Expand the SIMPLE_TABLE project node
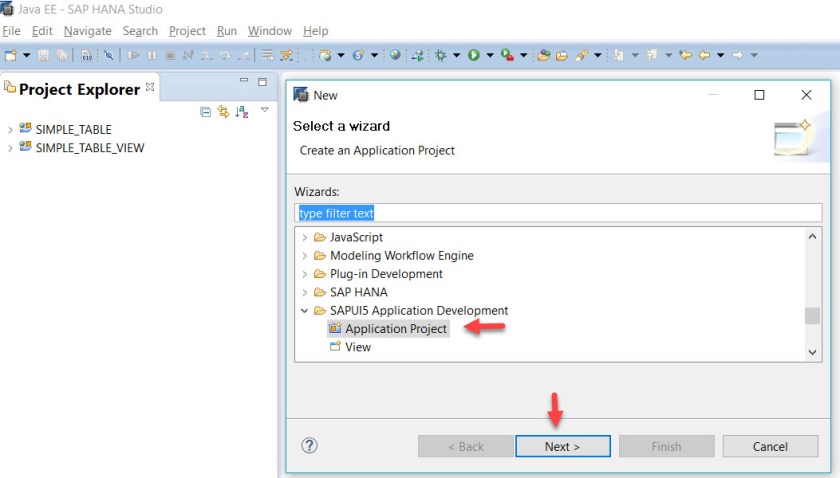This screenshot has width=840, height=478. tap(10, 130)
